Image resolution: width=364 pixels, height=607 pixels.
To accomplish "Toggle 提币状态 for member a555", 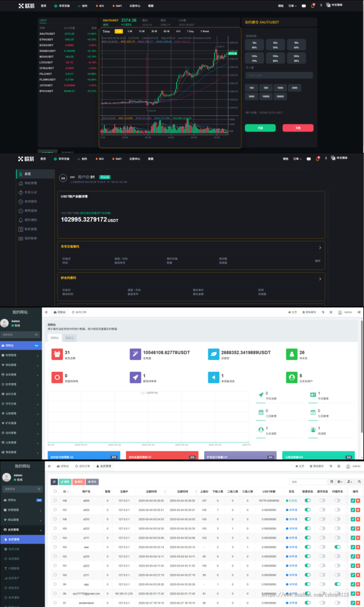I will click(322, 510).
